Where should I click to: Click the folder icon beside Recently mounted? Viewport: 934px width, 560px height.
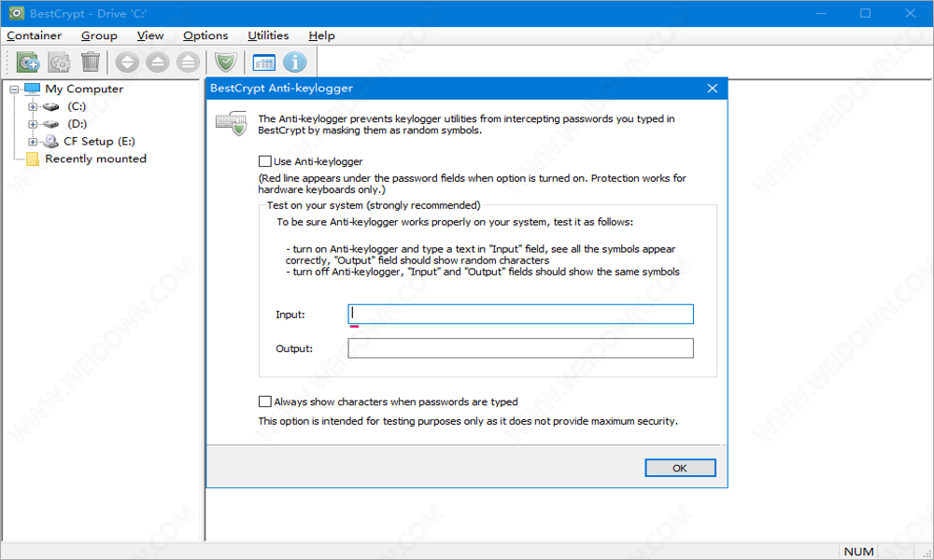[34, 159]
